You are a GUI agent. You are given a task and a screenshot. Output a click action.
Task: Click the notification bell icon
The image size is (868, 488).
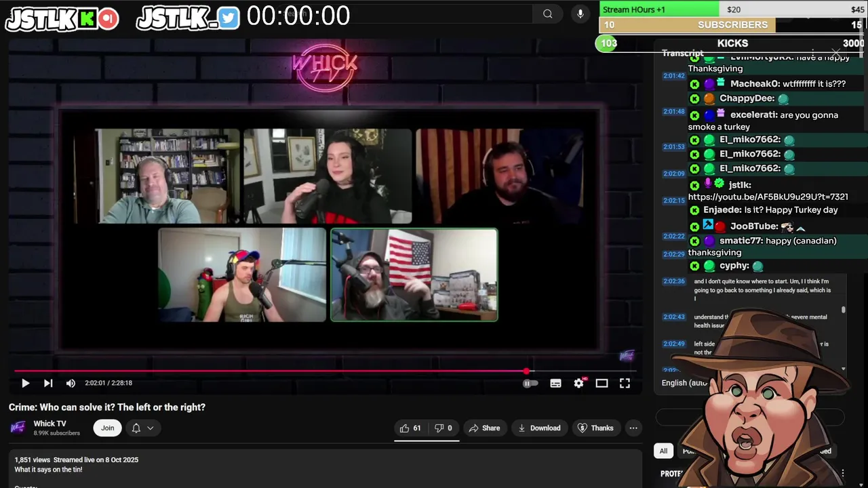tap(136, 428)
